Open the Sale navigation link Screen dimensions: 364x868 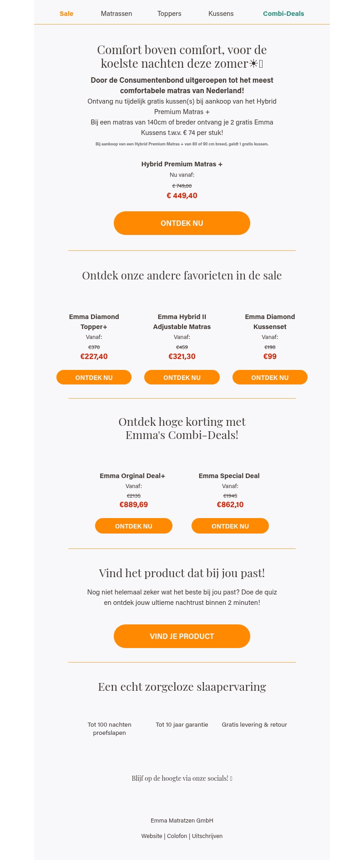(x=66, y=14)
